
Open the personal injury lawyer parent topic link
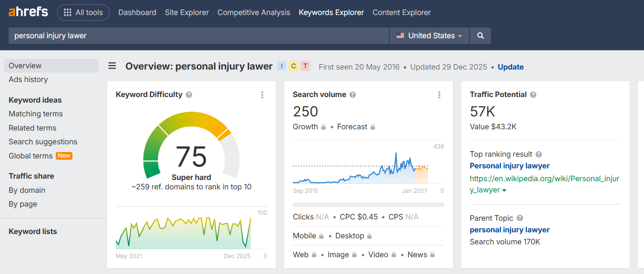pyautogui.click(x=509, y=230)
